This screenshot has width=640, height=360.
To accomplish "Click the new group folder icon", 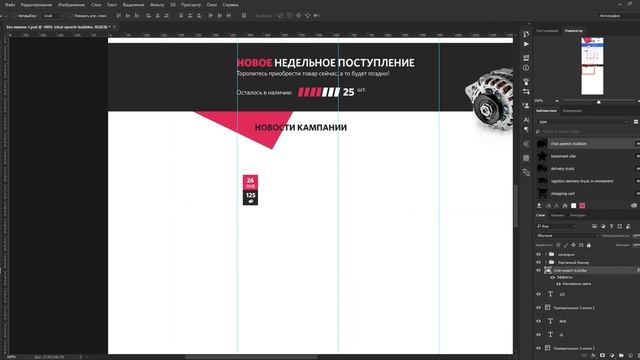I will coord(621,356).
